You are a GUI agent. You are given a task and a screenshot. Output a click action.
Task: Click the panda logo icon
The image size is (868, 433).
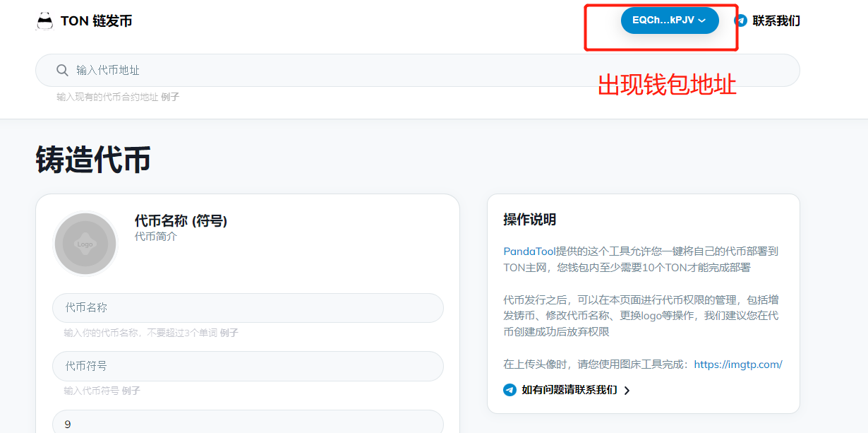(44, 21)
